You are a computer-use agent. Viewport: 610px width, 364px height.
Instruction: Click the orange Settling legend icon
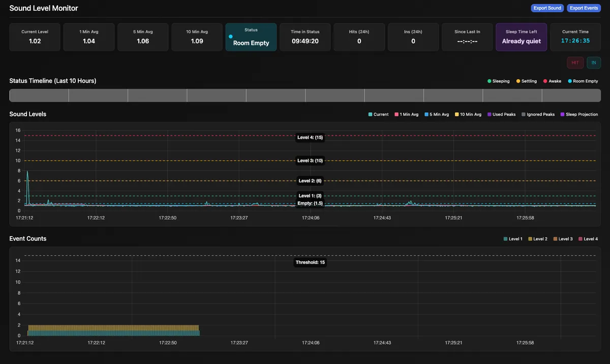pyautogui.click(x=517, y=81)
